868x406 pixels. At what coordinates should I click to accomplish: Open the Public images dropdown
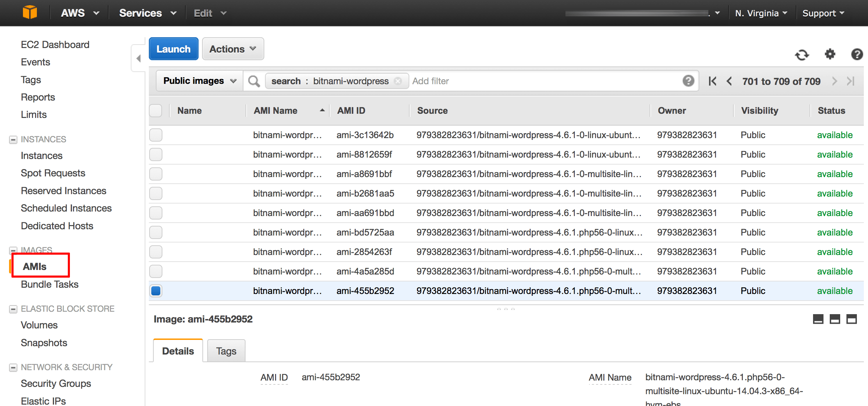pyautogui.click(x=200, y=81)
